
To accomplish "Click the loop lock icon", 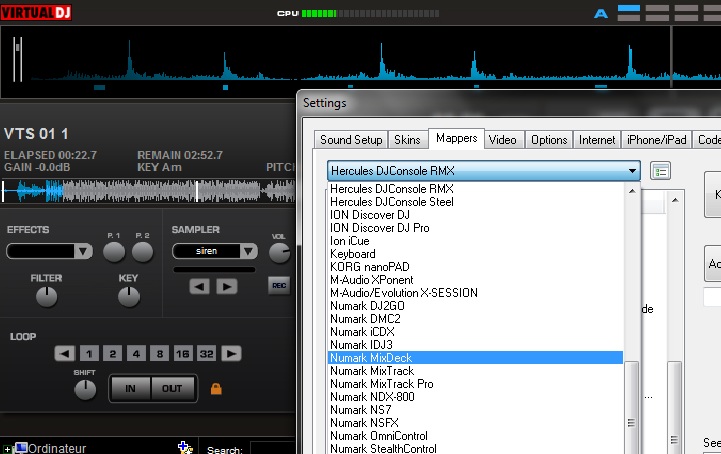I will [x=215, y=388].
